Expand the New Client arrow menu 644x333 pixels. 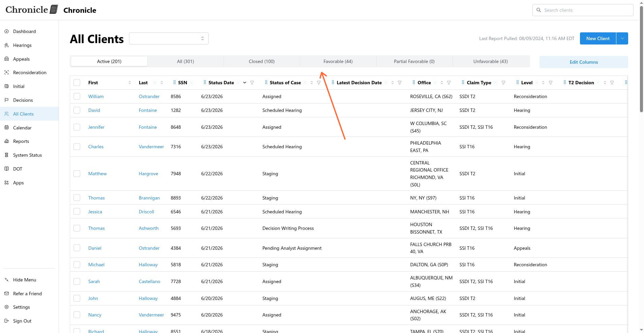622,38
